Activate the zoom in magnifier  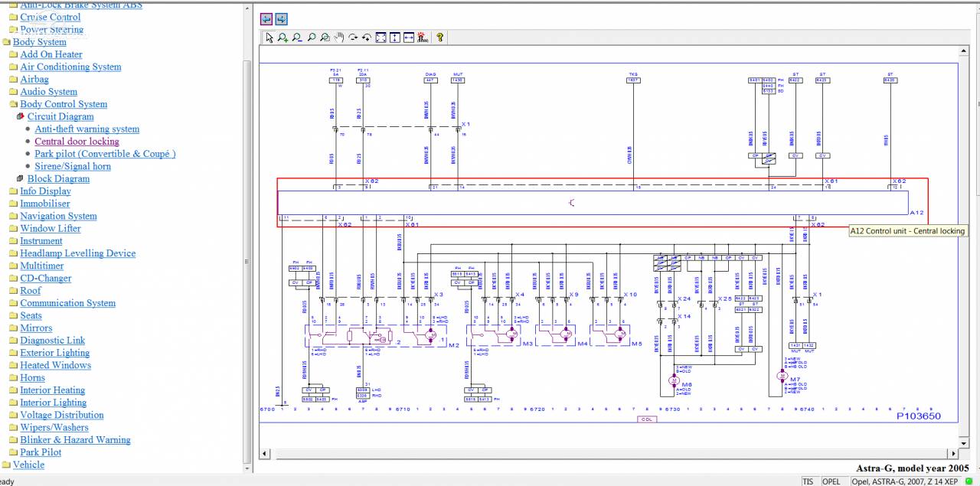(x=283, y=37)
